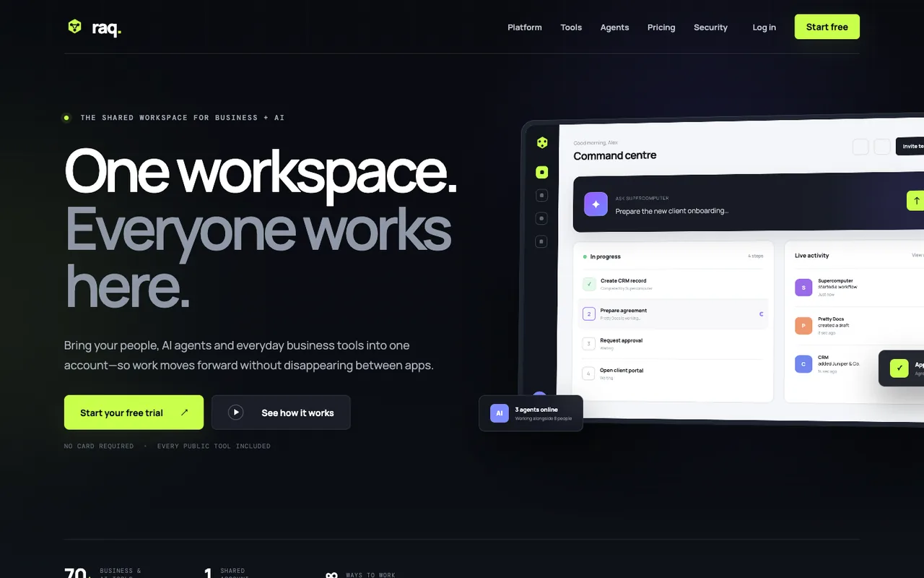The height and width of the screenshot is (578, 924).
Task: Click the In progress heading
Action: tap(605, 256)
